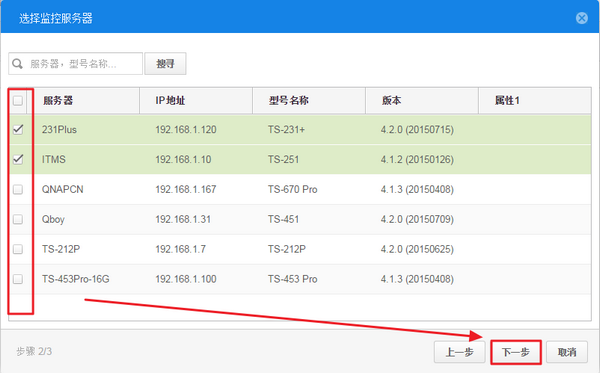This screenshot has height=373, width=600.
Task: Click the magnifier icon in search box
Action: click(18, 64)
